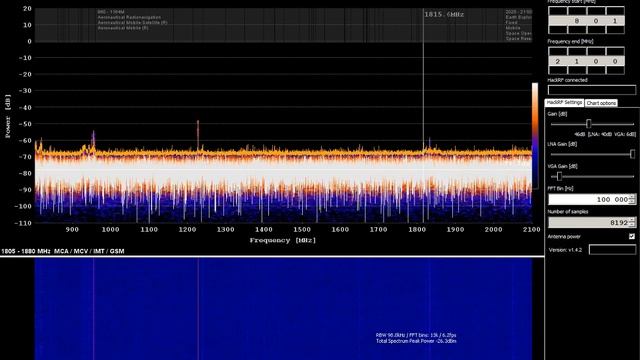Decrement the tens digit 0 of Frequency start

[x=596, y=30]
